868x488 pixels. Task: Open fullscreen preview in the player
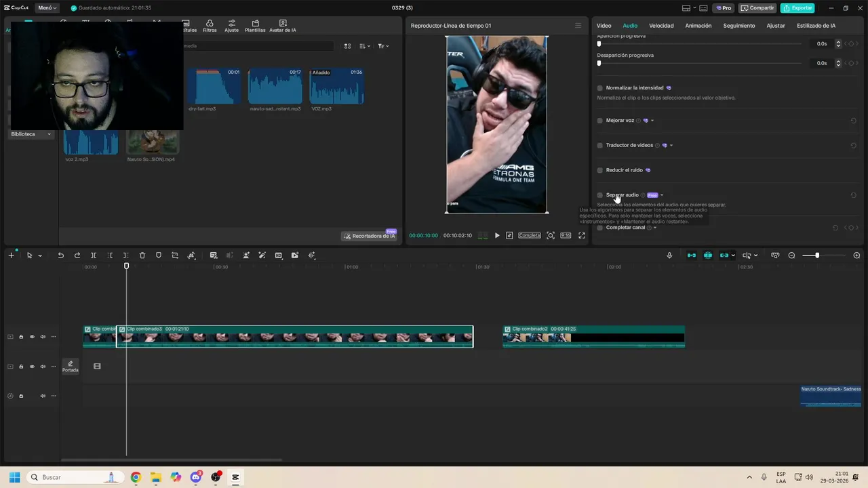point(581,236)
